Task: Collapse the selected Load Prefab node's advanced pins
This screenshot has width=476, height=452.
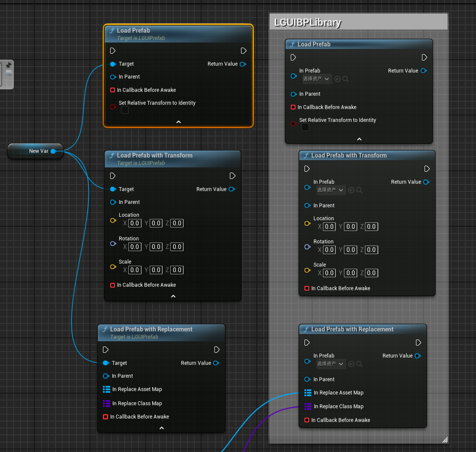Action: [x=179, y=122]
